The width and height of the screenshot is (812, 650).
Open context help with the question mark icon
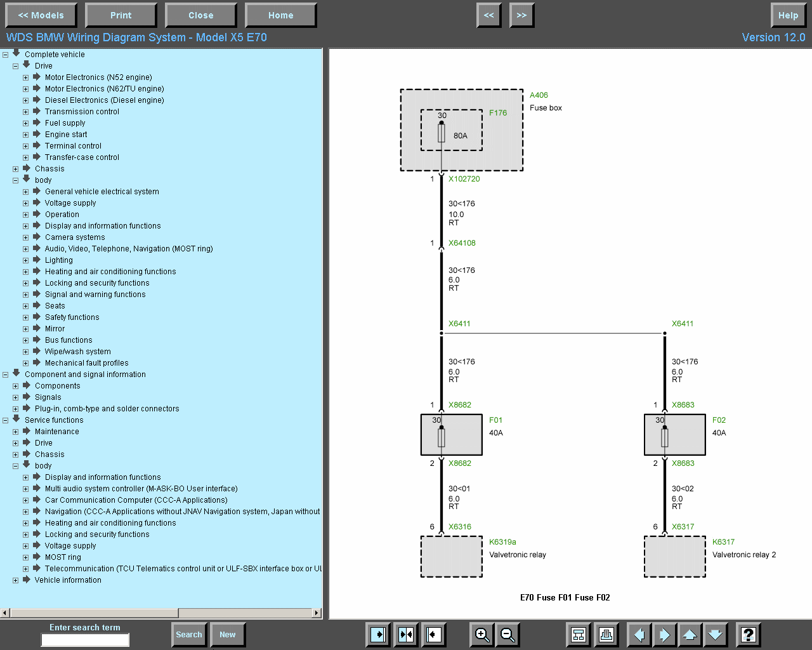[x=748, y=635]
